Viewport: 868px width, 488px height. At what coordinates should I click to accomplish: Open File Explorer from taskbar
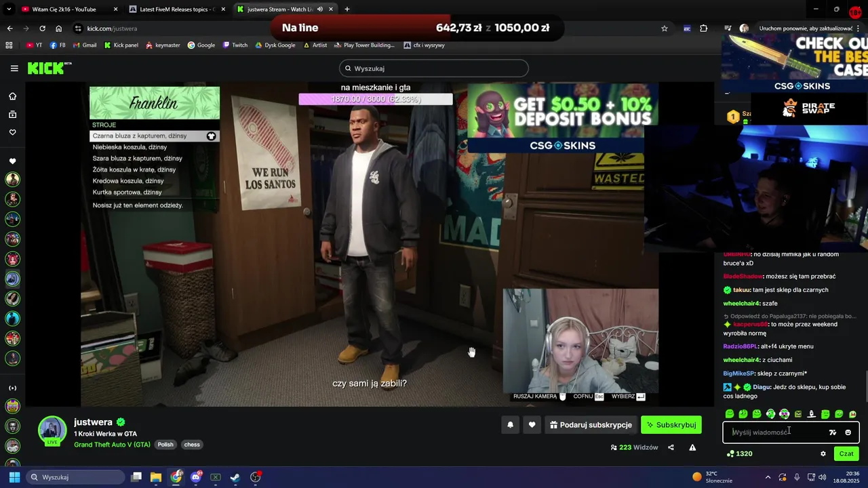point(156,477)
